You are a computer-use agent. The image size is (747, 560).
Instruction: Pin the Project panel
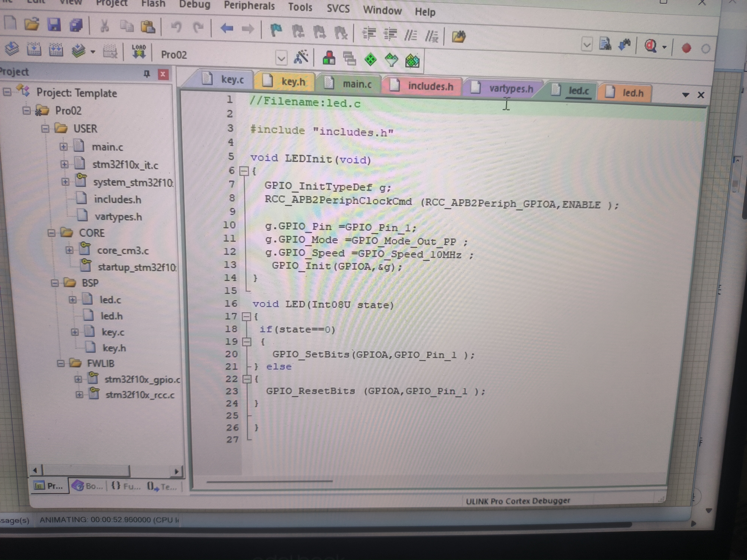tap(147, 74)
